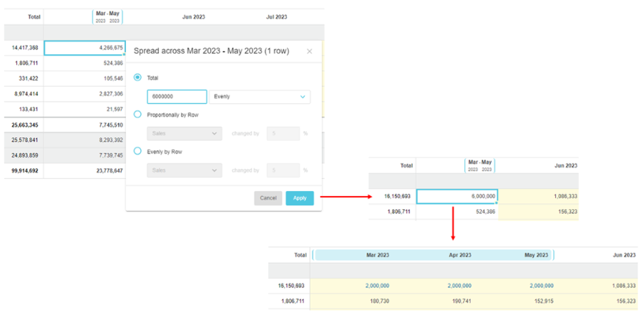This screenshot has height=315, width=644.
Task: Click the Mar - May 2023 column header in top-left grid
Action: coord(109,16)
